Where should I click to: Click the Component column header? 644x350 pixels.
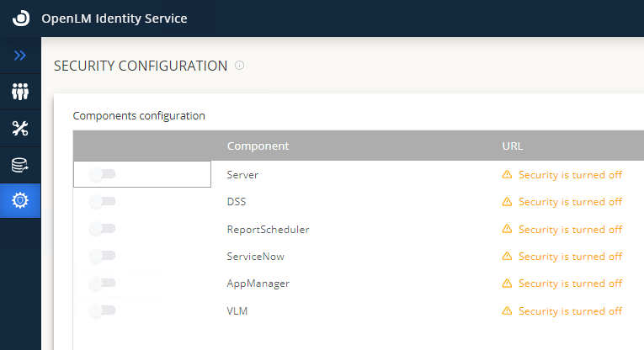(x=258, y=146)
